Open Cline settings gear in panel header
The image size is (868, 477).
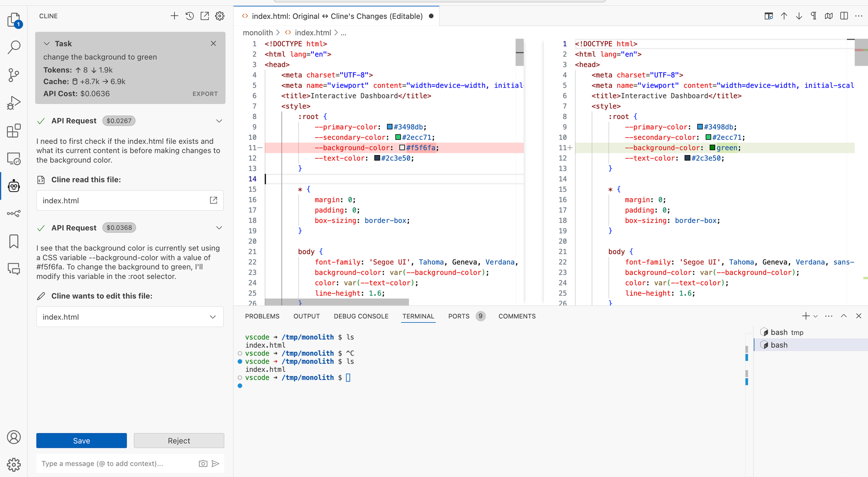pyautogui.click(x=220, y=16)
